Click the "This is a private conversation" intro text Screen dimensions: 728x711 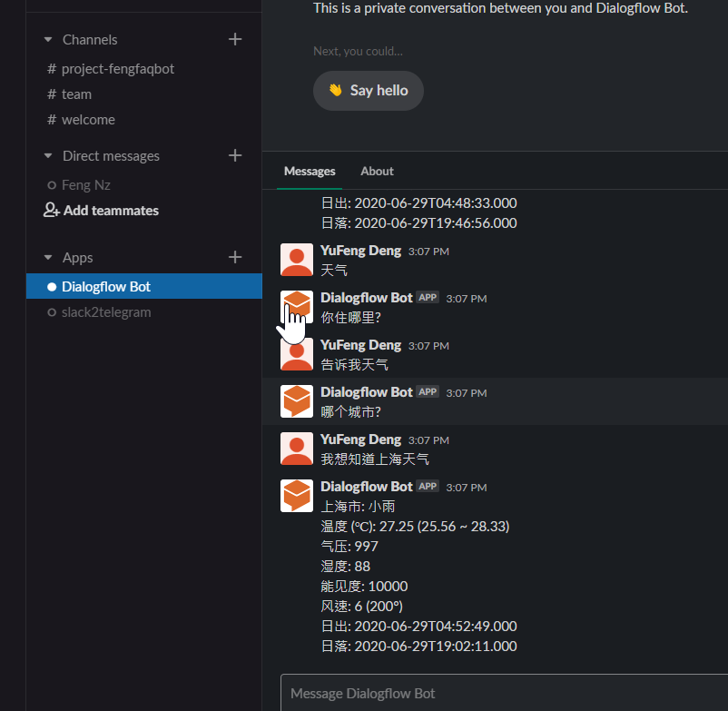500,8
